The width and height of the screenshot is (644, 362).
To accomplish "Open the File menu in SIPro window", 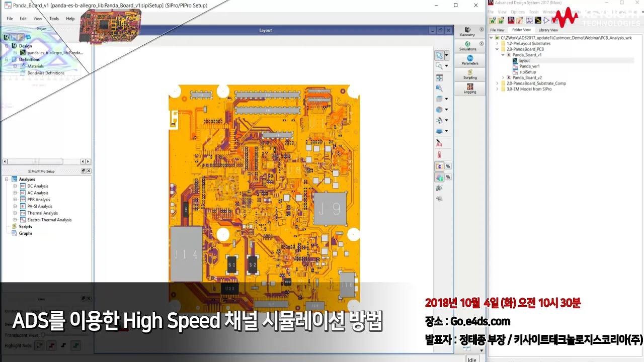I will tap(10, 19).
